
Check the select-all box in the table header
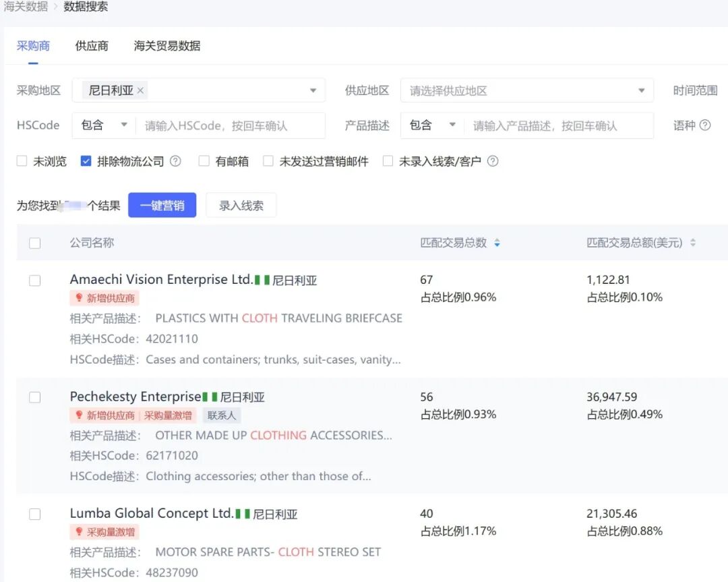[35, 243]
